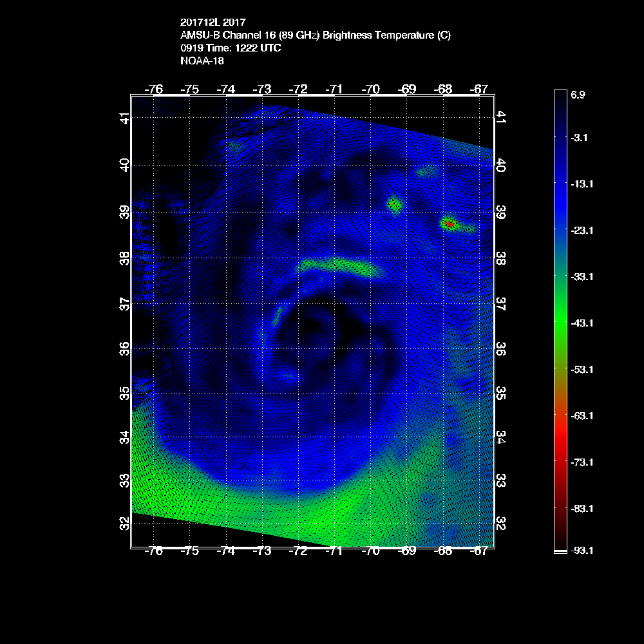Click the "-67" longitude label on top axis

[x=479, y=89]
